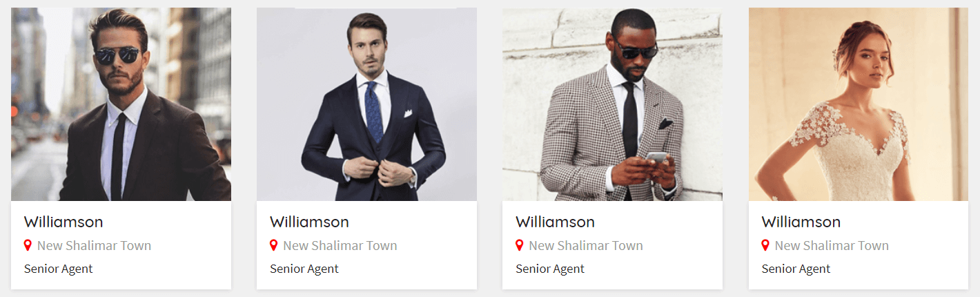Select Williamson name on third agent card
The height and width of the screenshot is (297, 980).
point(555,222)
